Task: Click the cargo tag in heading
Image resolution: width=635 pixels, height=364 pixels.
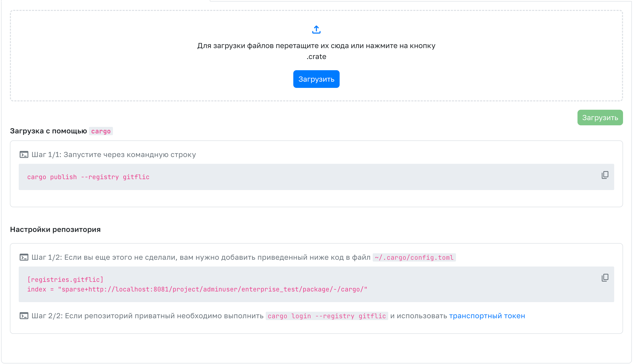Action: tap(101, 131)
